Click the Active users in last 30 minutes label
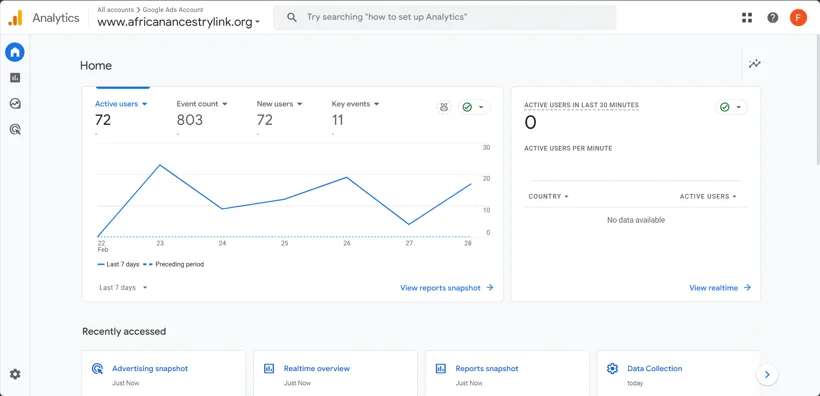This screenshot has width=820, height=396. (x=582, y=105)
